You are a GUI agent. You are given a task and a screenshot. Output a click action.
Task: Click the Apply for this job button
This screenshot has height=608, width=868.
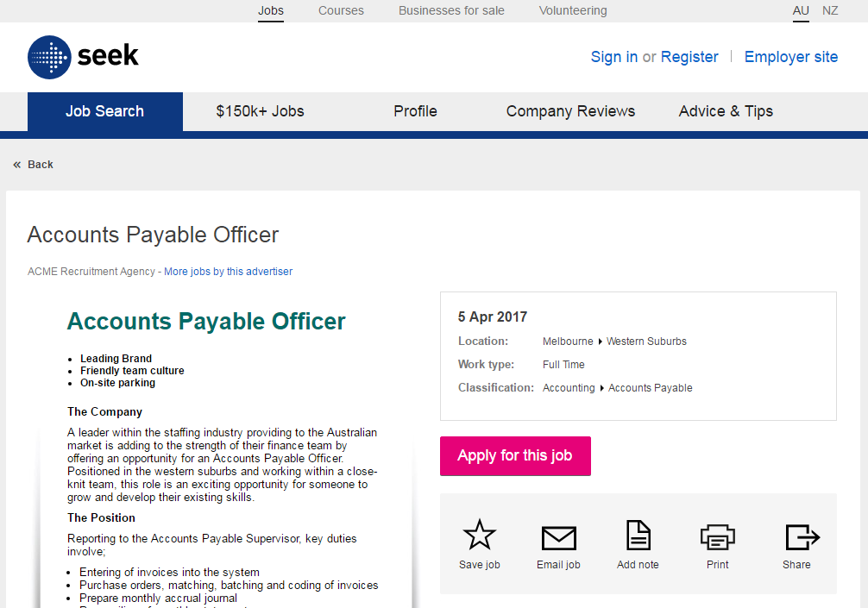click(x=515, y=456)
